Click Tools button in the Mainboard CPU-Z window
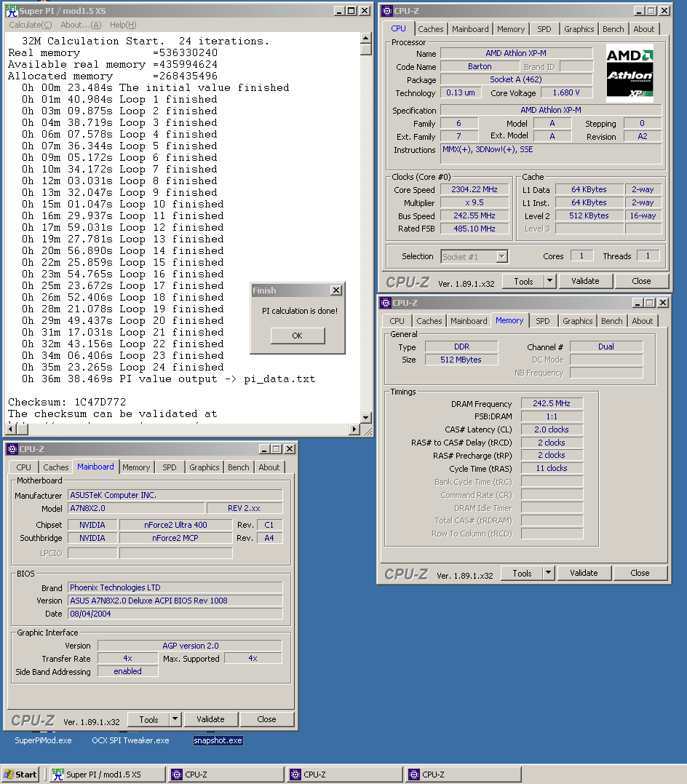 pyautogui.click(x=148, y=719)
